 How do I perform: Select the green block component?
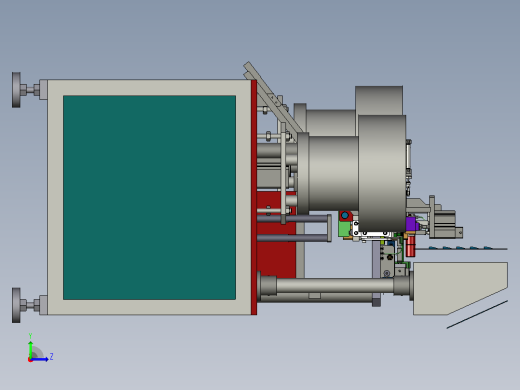344,229
